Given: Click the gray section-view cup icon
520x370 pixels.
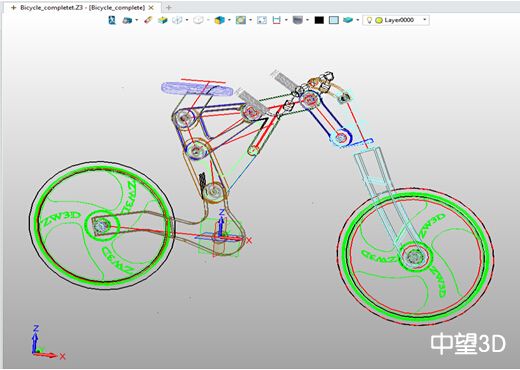Looking at the screenshot, I should 297,20.
